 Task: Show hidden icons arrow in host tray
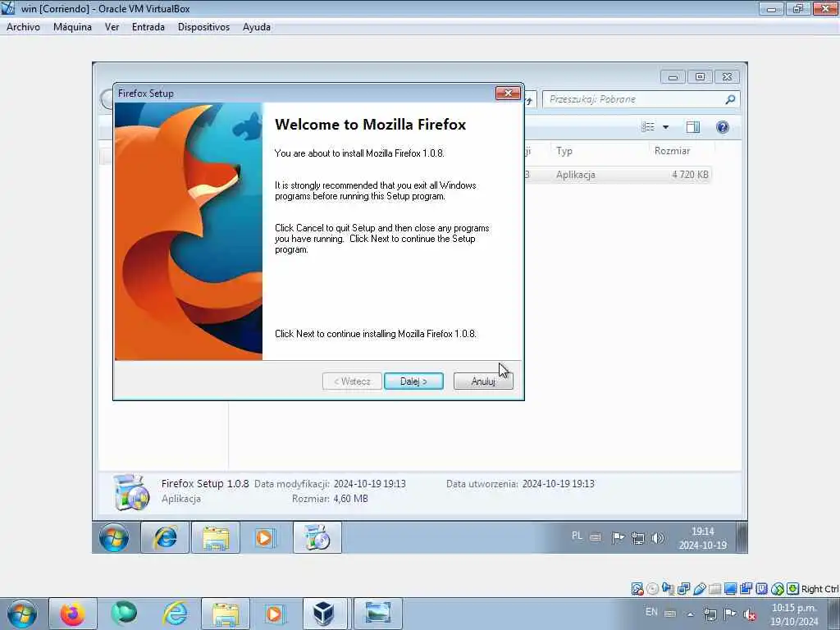pos(691,614)
